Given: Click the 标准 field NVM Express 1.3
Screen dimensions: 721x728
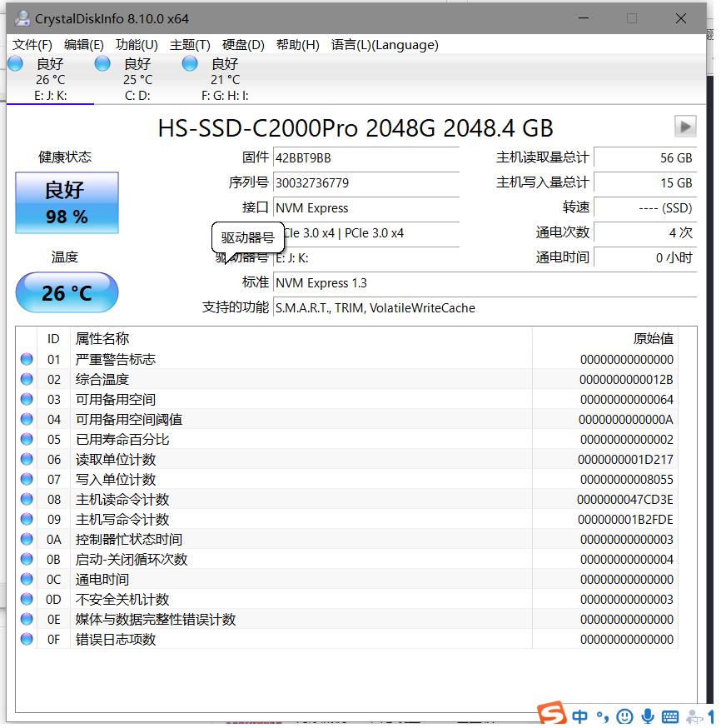Looking at the screenshot, I should point(485,282).
